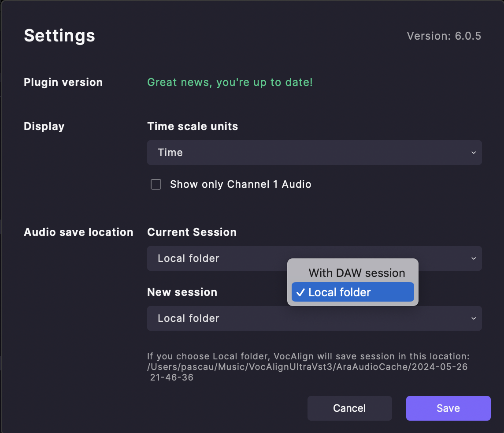Open the Time scale units dropdown
504x433 pixels.
coord(314,153)
